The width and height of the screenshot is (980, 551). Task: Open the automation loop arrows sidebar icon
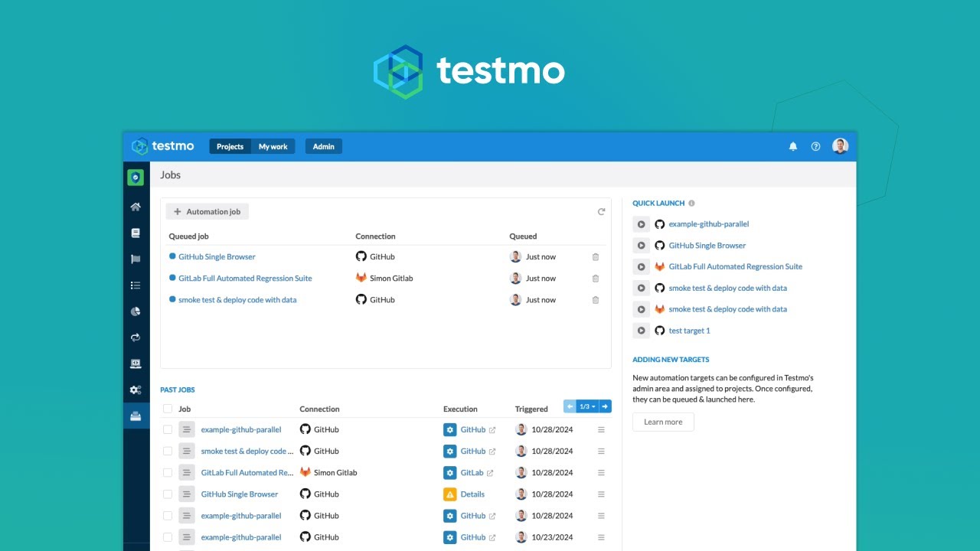click(x=136, y=337)
